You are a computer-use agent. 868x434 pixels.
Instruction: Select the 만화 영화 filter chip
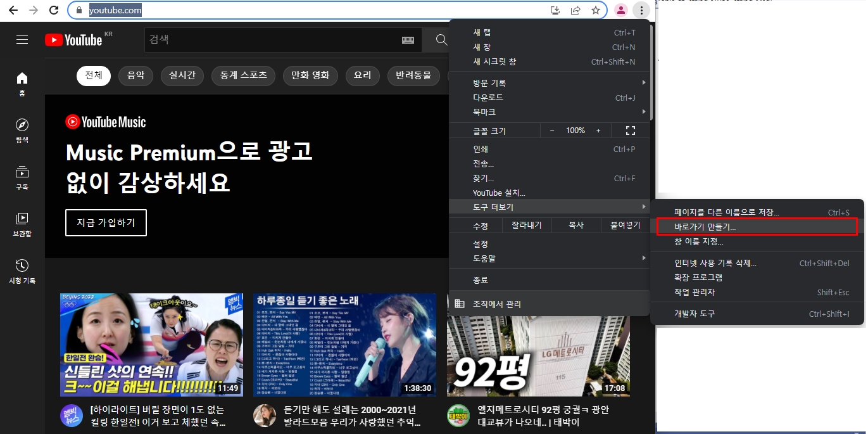click(x=310, y=75)
